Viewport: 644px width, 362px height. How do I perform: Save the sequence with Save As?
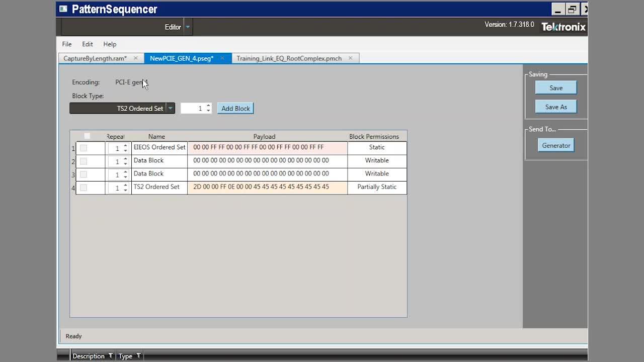(x=555, y=106)
